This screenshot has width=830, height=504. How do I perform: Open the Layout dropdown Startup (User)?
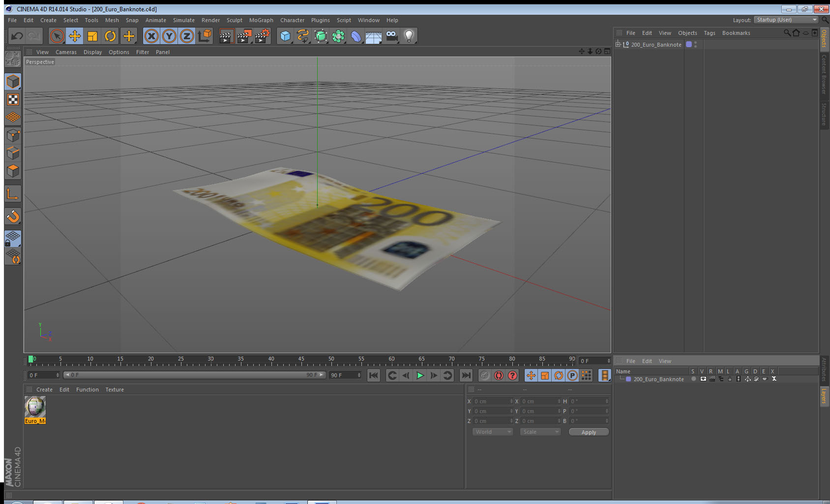click(786, 20)
